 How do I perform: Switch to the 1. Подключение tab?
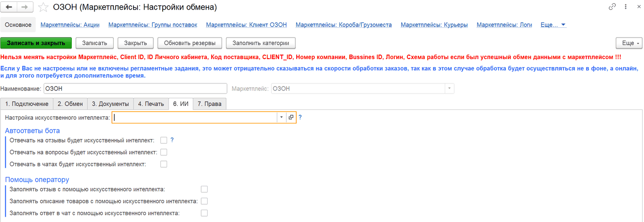point(26,104)
